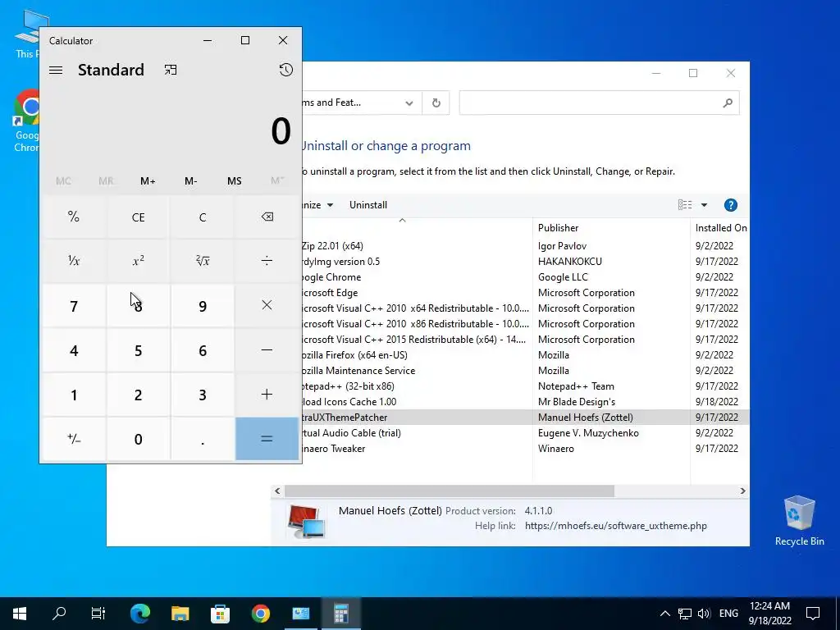The height and width of the screenshot is (630, 840).
Task: Select Visual C++ 2015 Redistributable (x64) row
Action: [526, 340]
